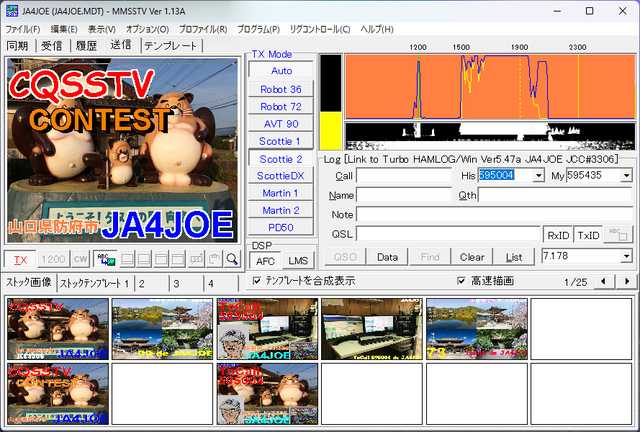Open the ファイル(F) menu
640x432 pixels.
[22, 29]
